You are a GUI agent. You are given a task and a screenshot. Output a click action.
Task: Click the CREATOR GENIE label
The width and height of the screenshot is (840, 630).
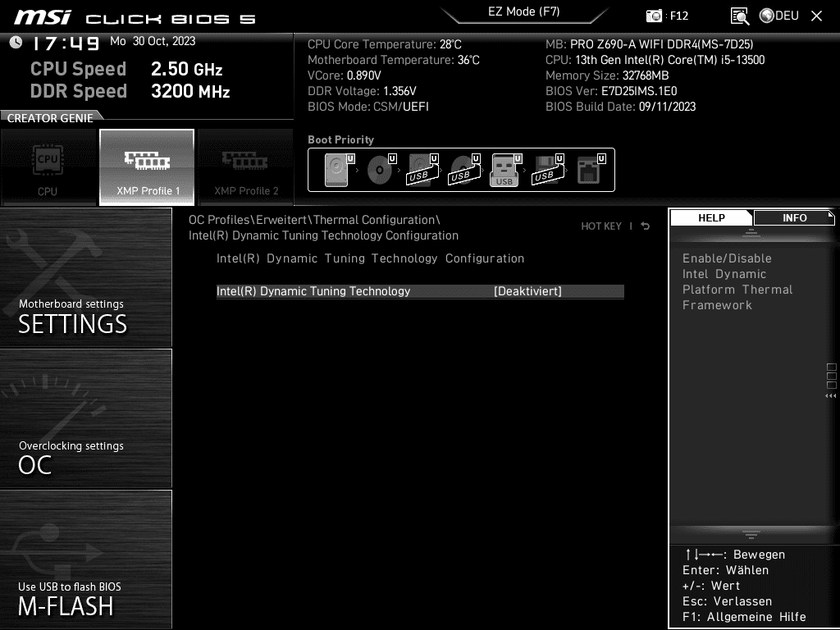[50, 118]
